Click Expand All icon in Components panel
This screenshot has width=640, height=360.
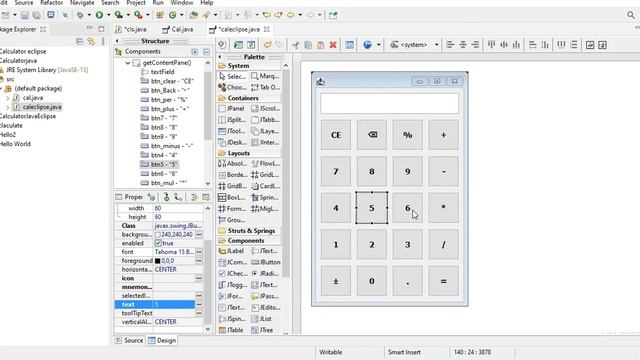195,52
